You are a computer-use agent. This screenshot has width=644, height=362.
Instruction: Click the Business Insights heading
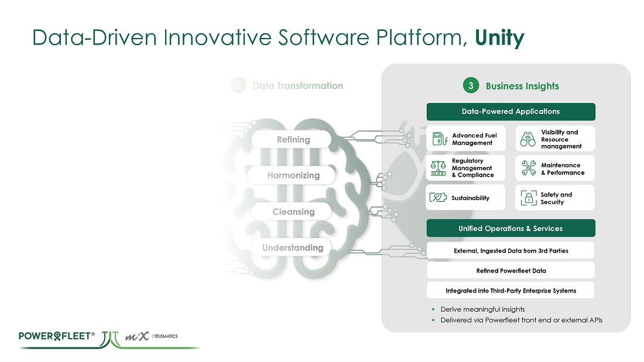coord(522,86)
